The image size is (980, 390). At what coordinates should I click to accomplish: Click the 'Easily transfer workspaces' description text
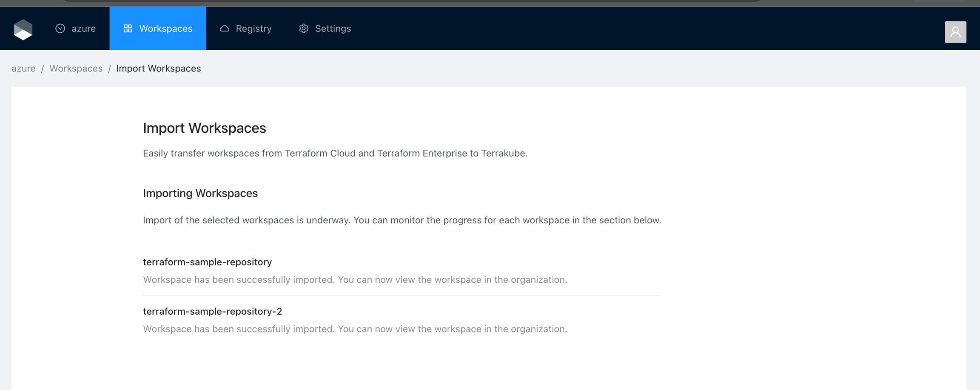[335, 153]
